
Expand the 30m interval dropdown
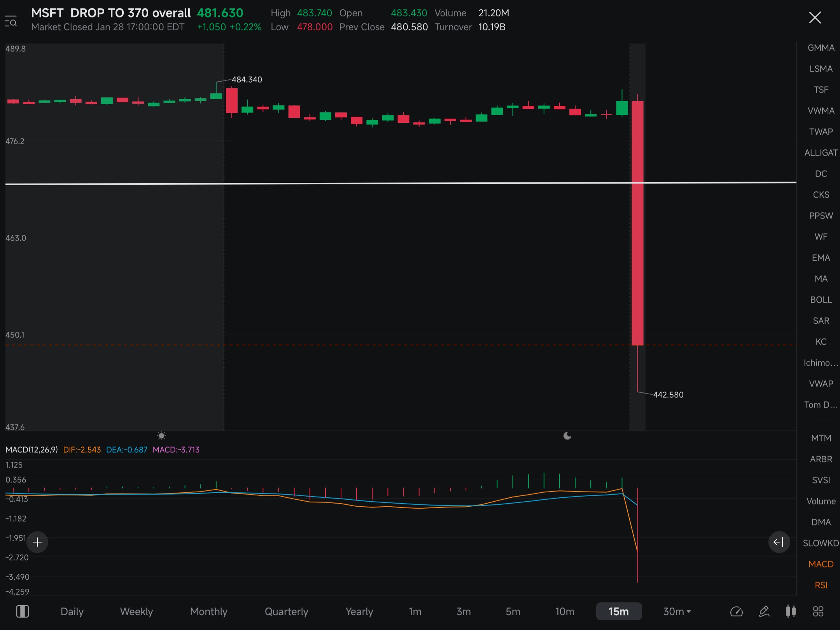[677, 611]
